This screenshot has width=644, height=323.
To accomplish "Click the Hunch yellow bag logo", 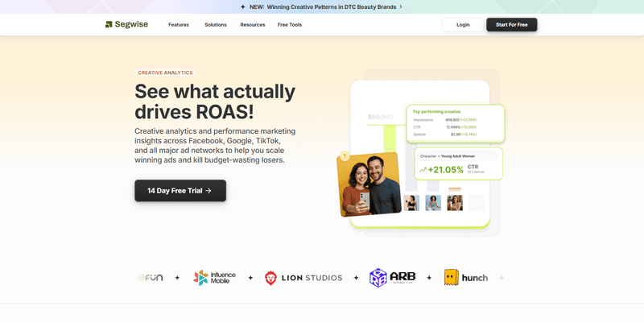I will click(452, 278).
